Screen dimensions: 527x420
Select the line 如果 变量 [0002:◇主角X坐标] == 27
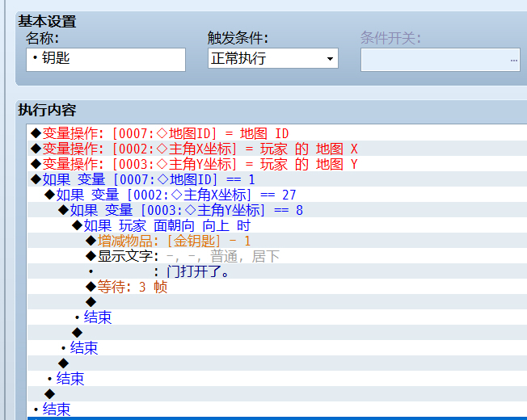pos(277,195)
